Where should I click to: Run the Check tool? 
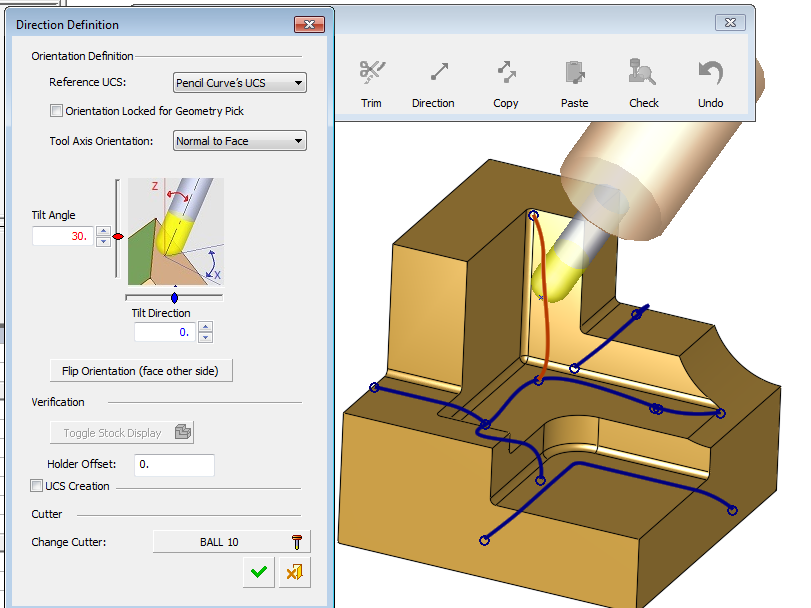[x=643, y=74]
